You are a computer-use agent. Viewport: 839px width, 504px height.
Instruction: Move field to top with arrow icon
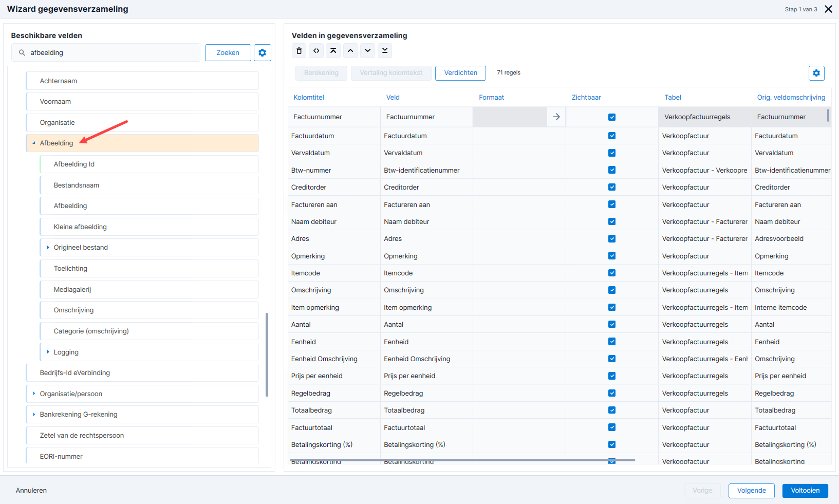tap(333, 51)
